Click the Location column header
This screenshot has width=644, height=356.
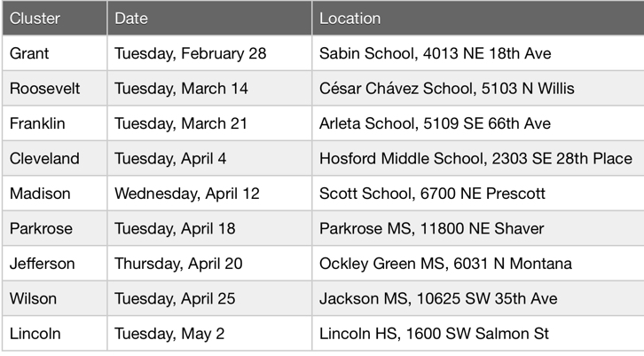(478, 18)
